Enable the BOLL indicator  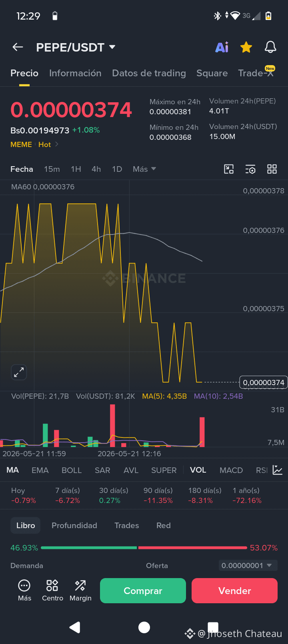(x=72, y=470)
